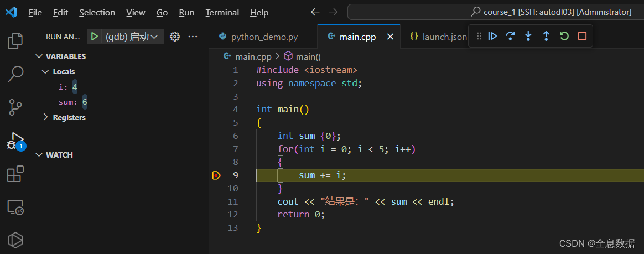
Task: Go back with the navigation arrow
Action: pos(315,12)
